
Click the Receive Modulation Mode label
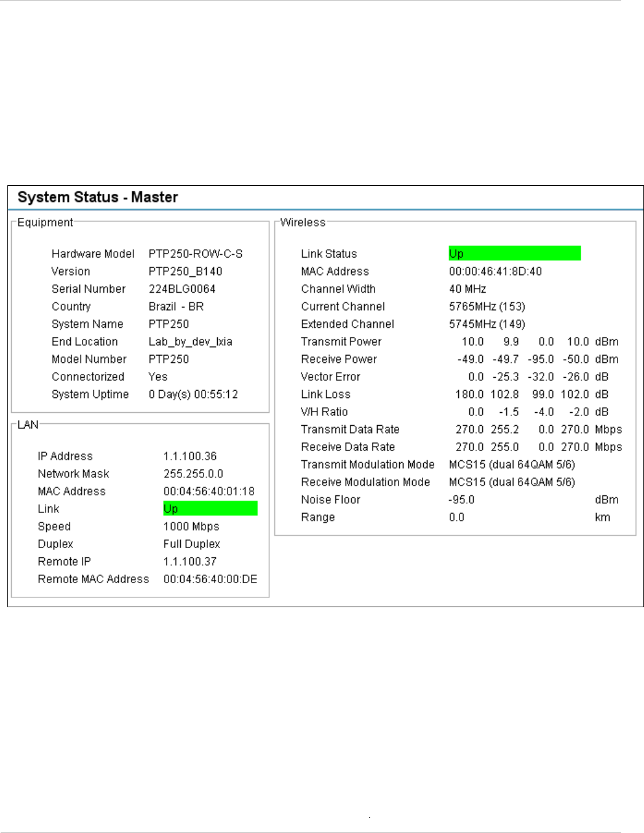[x=365, y=482]
